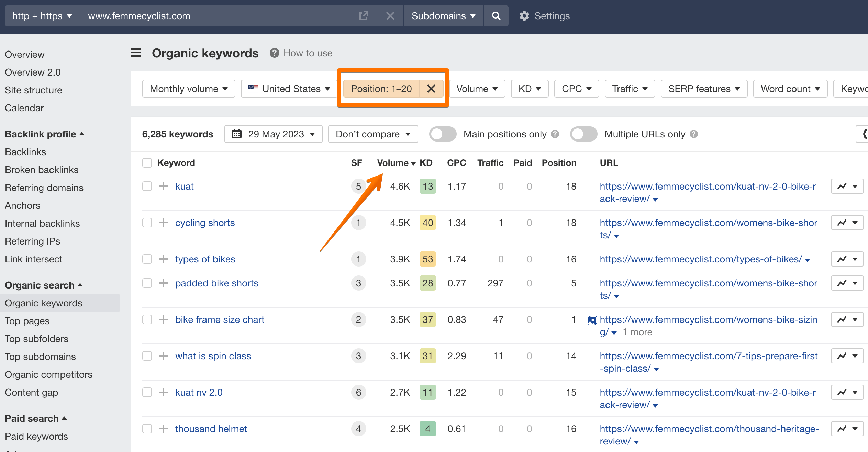This screenshot has width=868, height=452.
Task: Remove the Position 1–20 filter
Action: coord(431,88)
